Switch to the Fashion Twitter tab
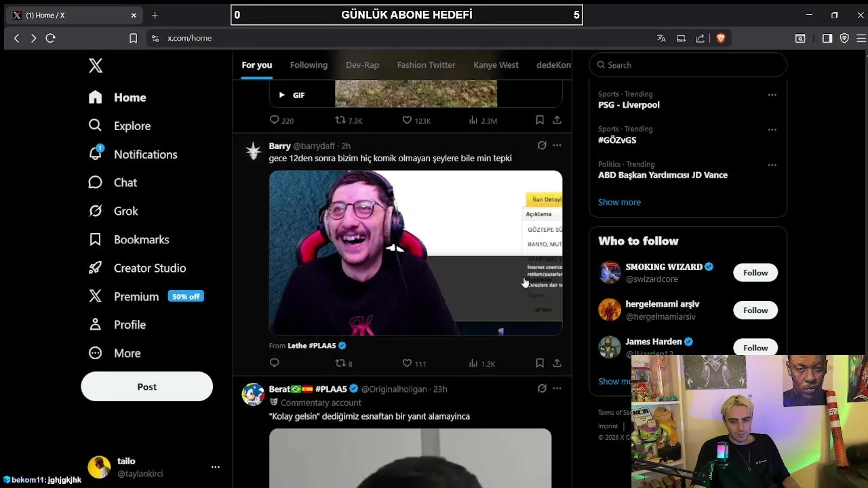Viewport: 868px width, 488px height. [426, 65]
